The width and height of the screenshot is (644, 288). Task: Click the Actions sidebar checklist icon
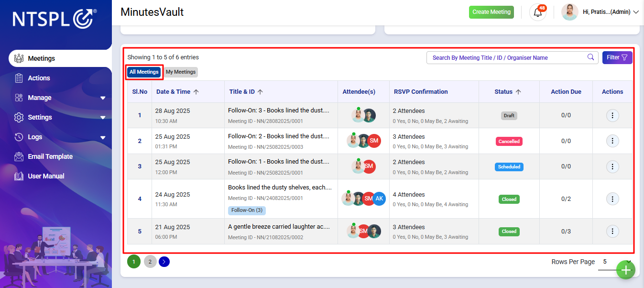tap(19, 78)
